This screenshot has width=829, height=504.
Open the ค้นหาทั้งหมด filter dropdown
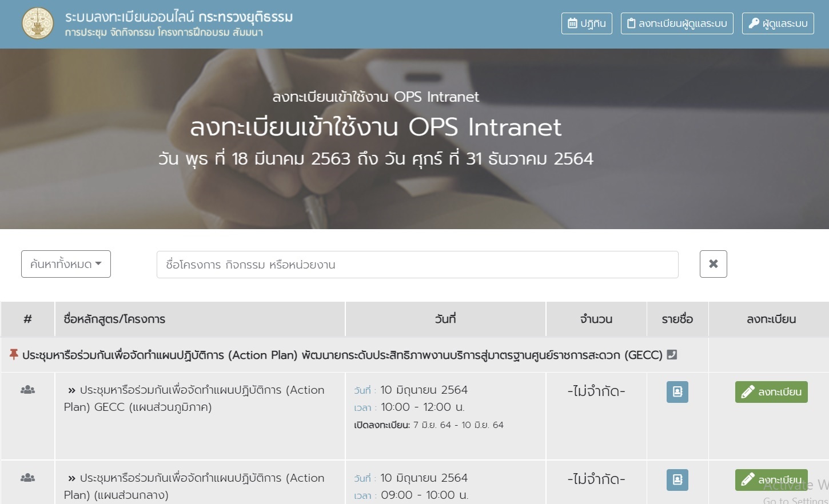pos(65,264)
